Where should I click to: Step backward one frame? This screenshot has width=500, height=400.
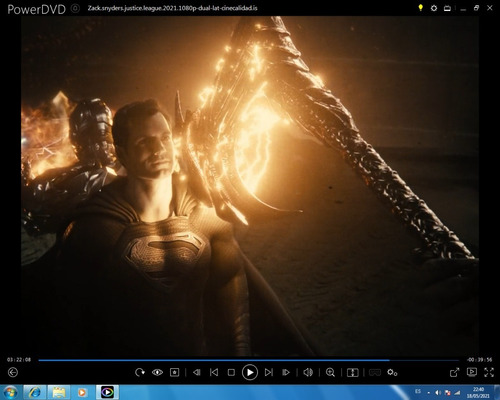pos(197,372)
